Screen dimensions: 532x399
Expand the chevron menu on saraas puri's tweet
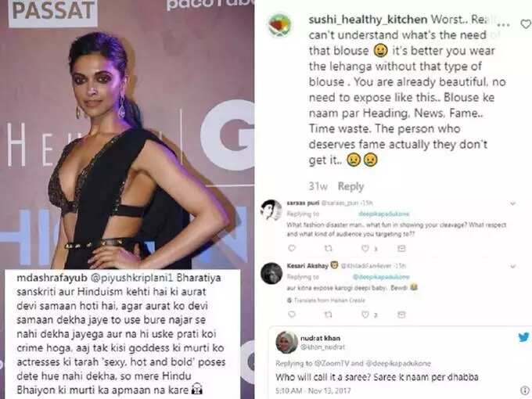(512, 203)
